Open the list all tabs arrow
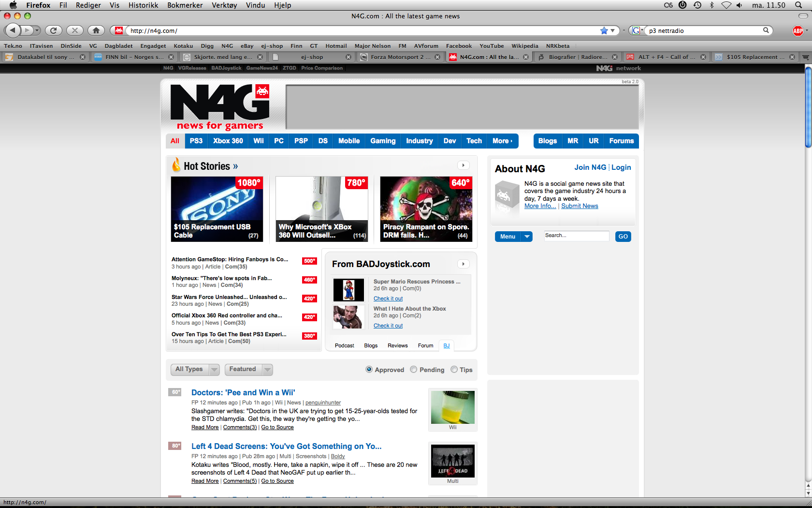812x508 pixels. [x=806, y=57]
